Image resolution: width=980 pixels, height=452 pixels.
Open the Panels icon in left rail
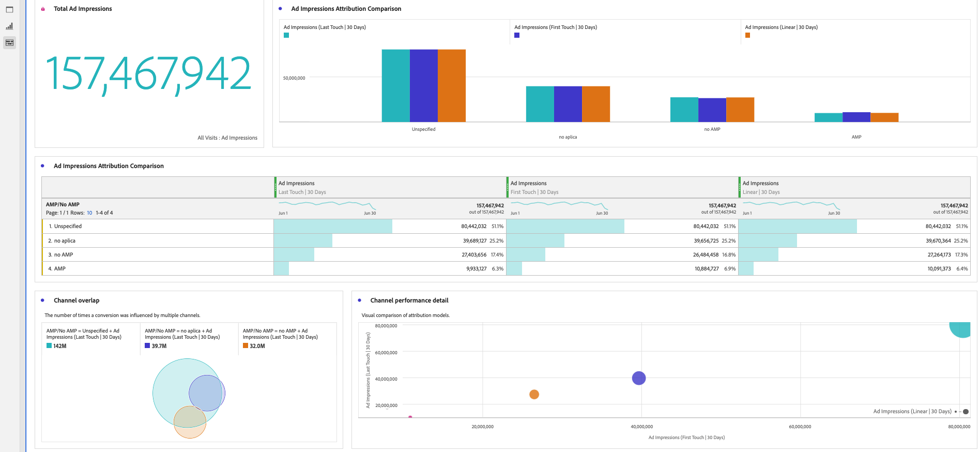coord(9,10)
